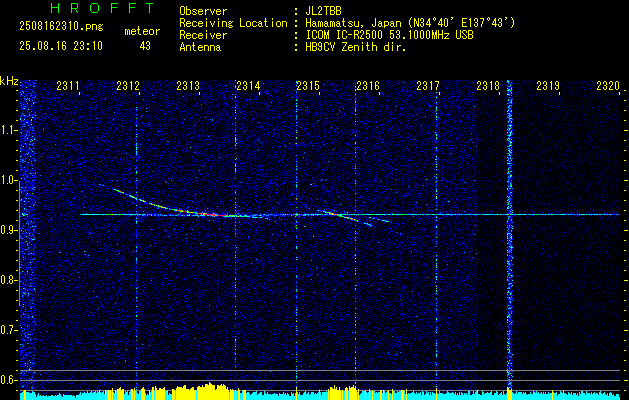Click the 2312 time marker
Screen dimensions: 629x400
coord(128,85)
